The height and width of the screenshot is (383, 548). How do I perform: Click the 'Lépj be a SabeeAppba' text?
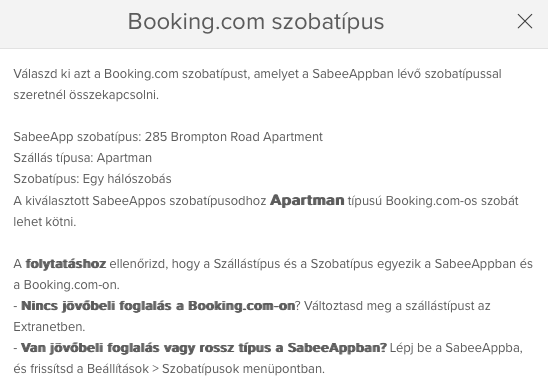pos(456,348)
